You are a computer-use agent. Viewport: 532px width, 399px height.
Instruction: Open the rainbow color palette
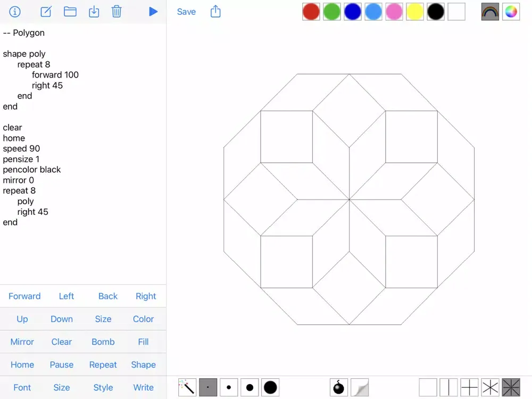point(490,12)
